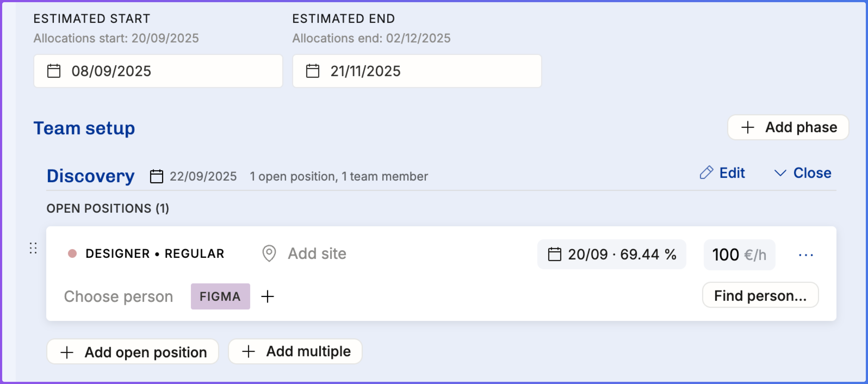868x384 pixels.
Task: Click the pencil Edit icon for Discovery
Action: coord(706,173)
